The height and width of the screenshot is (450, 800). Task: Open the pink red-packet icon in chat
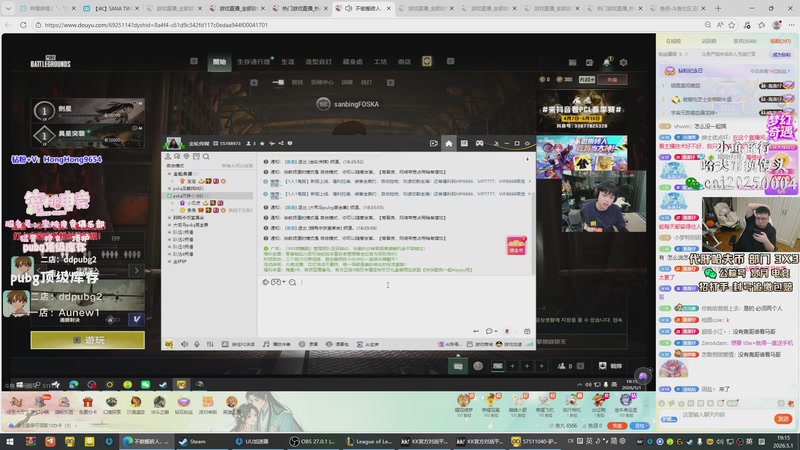pyautogui.click(x=516, y=245)
